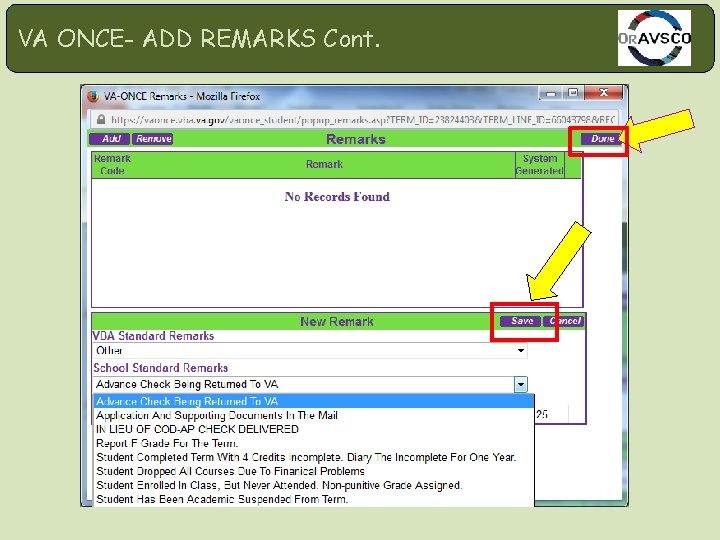Click the 'System Generated' column header
720x540 pixels.
coord(540,164)
